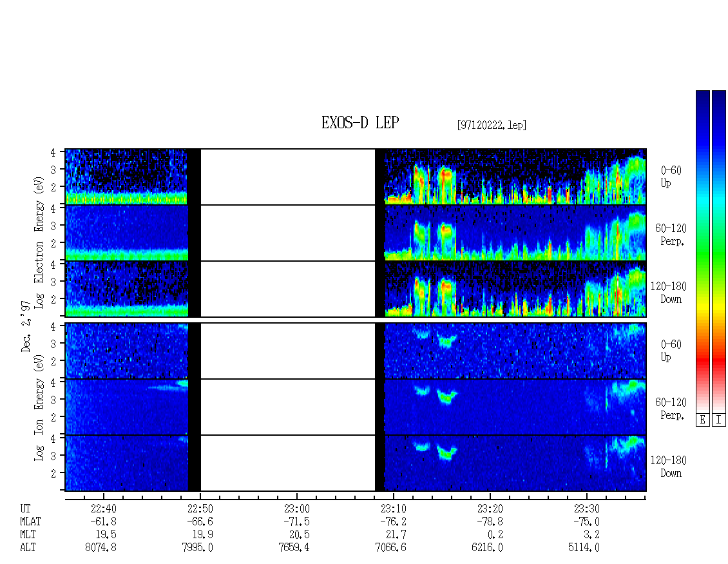This screenshot has width=728, height=564.
Task: Select the 23:00 UT time tick
Action: [x=297, y=509]
